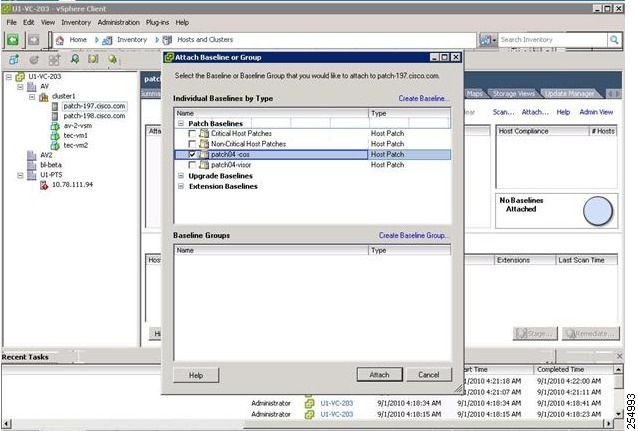Click vCenter icon beside U1-VC-203 in last task row
The width and height of the screenshot is (638, 431).
309,414
